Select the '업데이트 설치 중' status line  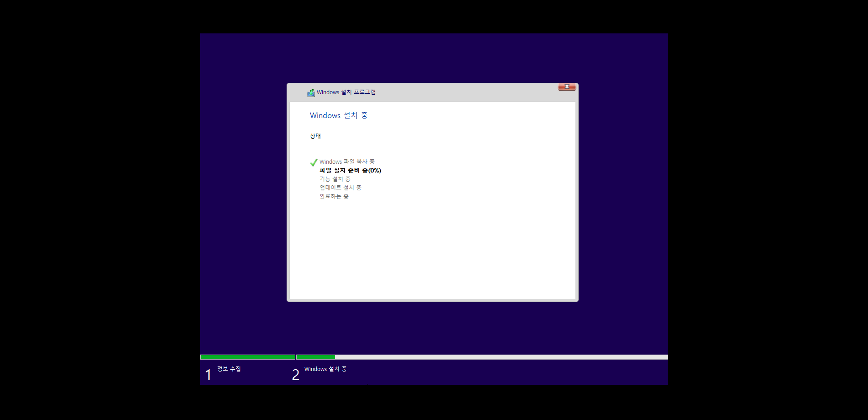pyautogui.click(x=341, y=188)
